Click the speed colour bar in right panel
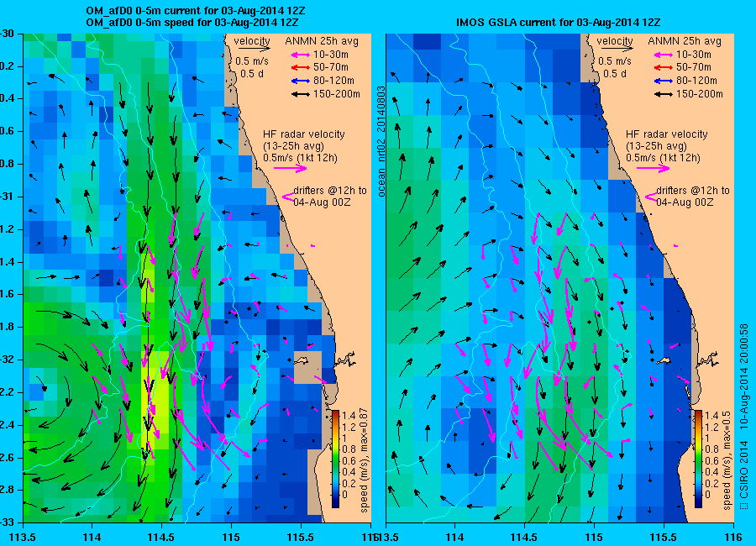756x546 pixels. [698, 459]
